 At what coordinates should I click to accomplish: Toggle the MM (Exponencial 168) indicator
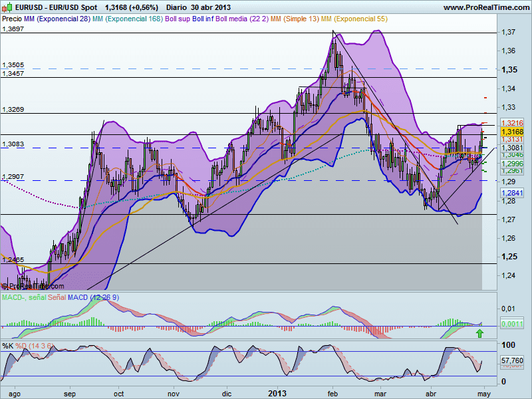(130, 19)
